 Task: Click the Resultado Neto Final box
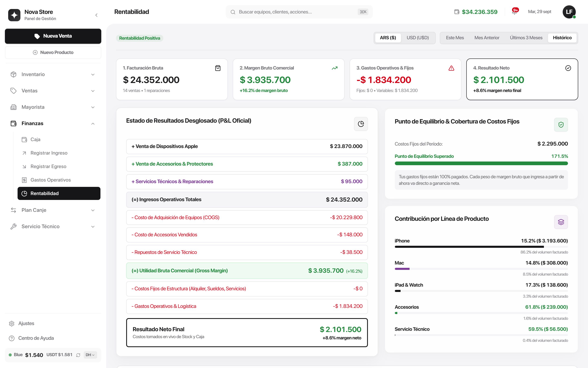click(x=247, y=333)
